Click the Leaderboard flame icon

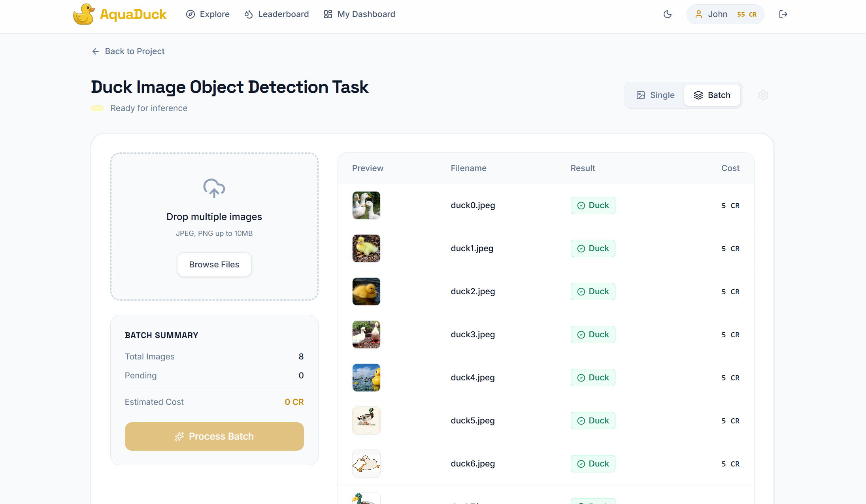click(249, 14)
